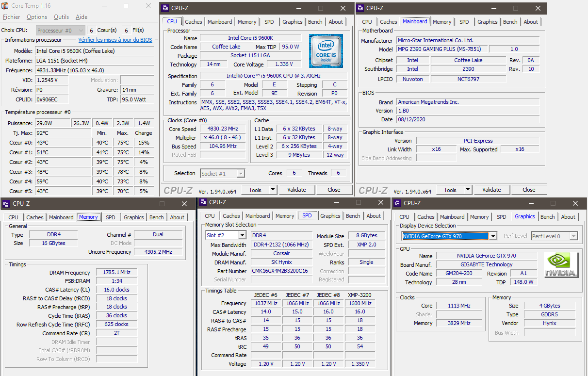Screen dimensions: 588x376
Task: Select the CPU tab in the Memory window
Action: 14,217
